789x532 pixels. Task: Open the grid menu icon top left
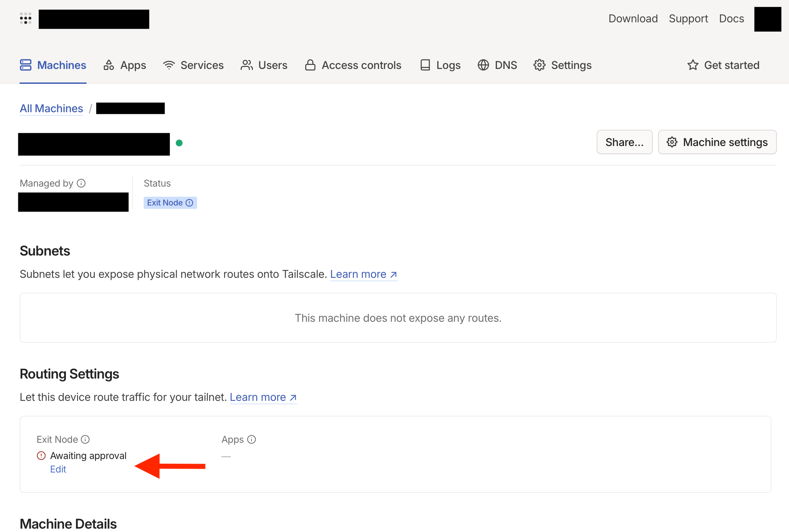(x=25, y=19)
